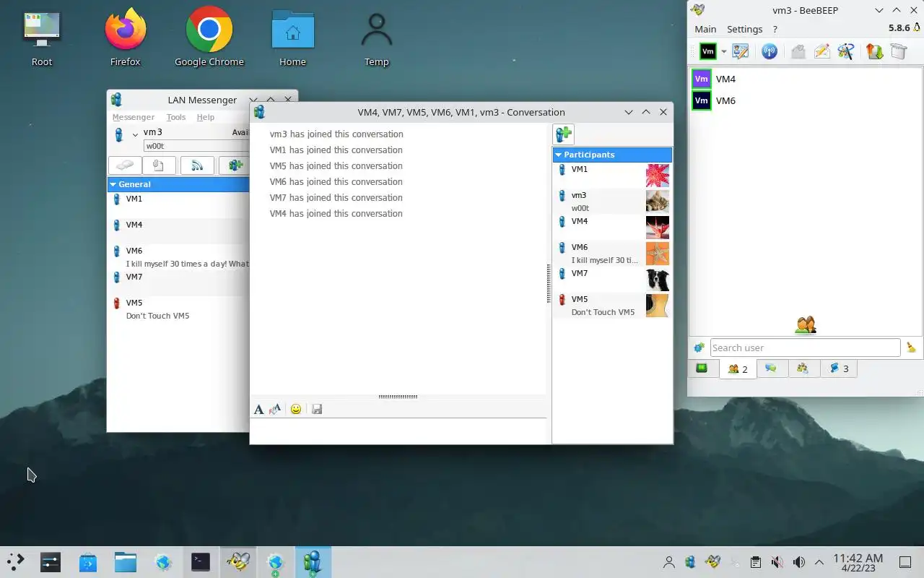Click the clipboard tray icon
The width and height of the screenshot is (924, 578).
coord(755,562)
